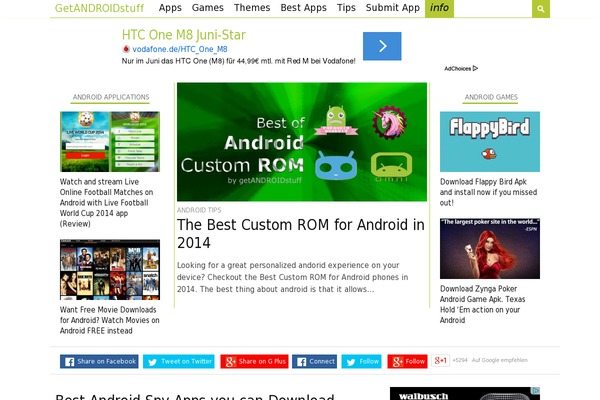Image resolution: width=600 pixels, height=400 pixels.
Task: Open the Tips menu
Action: (x=346, y=8)
